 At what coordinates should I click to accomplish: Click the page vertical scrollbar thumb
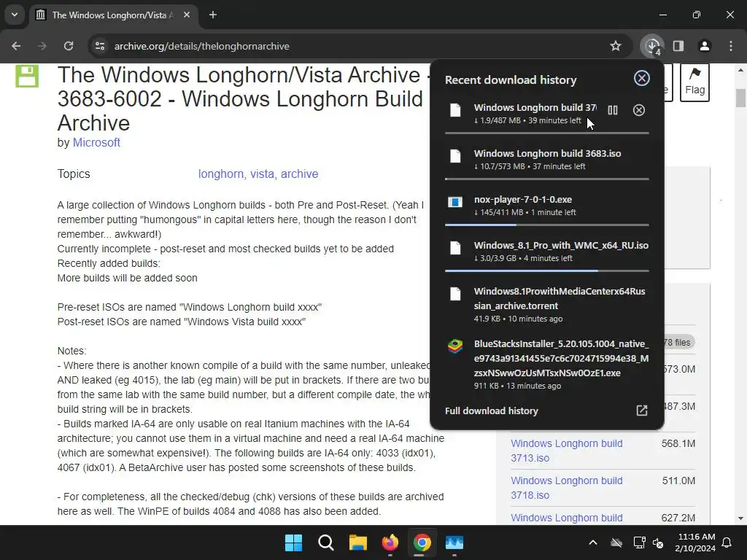pos(740,98)
